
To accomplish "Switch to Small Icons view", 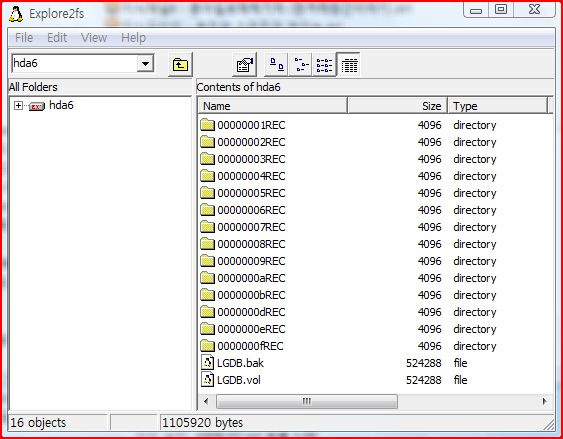I will (301, 65).
